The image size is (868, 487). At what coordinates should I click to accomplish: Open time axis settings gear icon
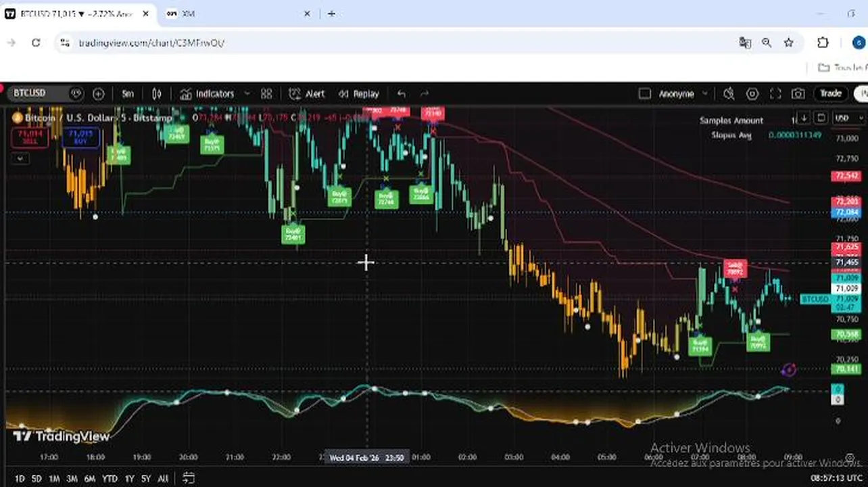[x=850, y=459]
